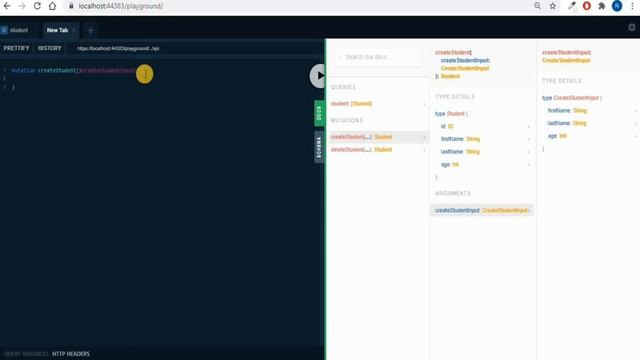Open the firstName field under type Student
Viewport: 640px width, 360px height.
pos(482,139)
